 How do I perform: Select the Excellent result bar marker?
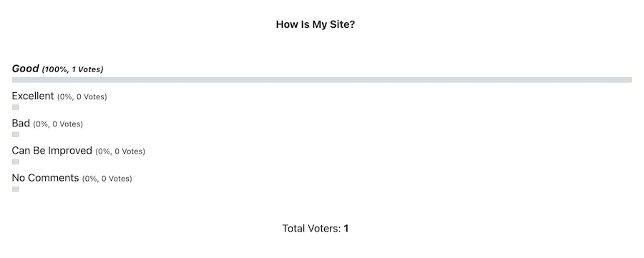pyautogui.click(x=16, y=107)
